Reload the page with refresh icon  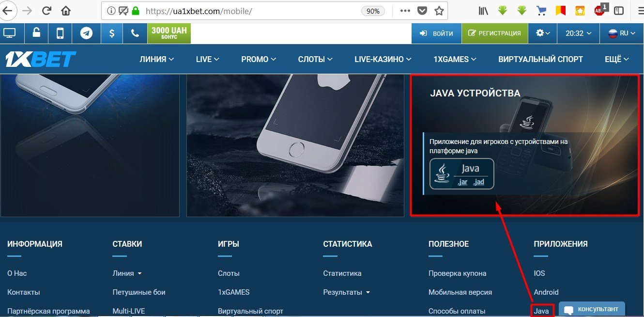47,11
